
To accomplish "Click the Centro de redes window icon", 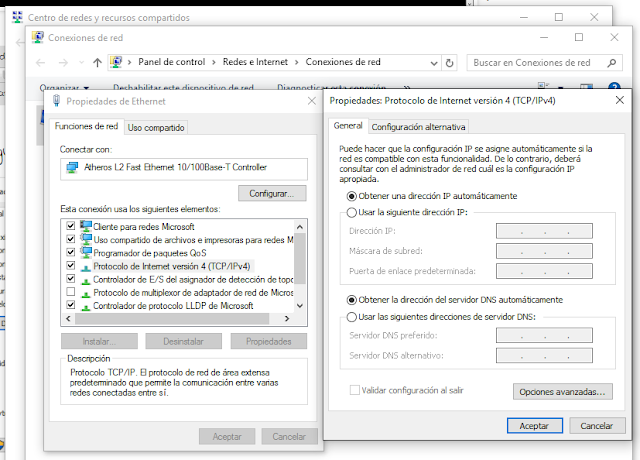I will point(17,17).
